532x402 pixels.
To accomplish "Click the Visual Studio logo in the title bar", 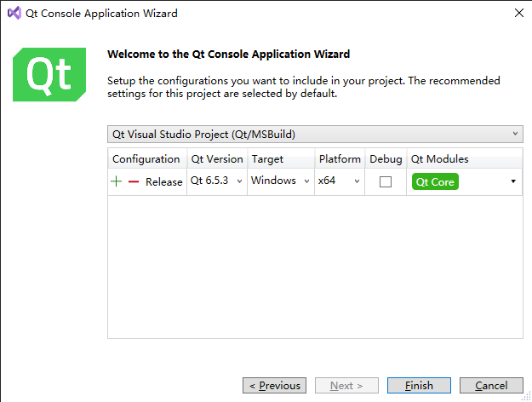I will point(14,13).
